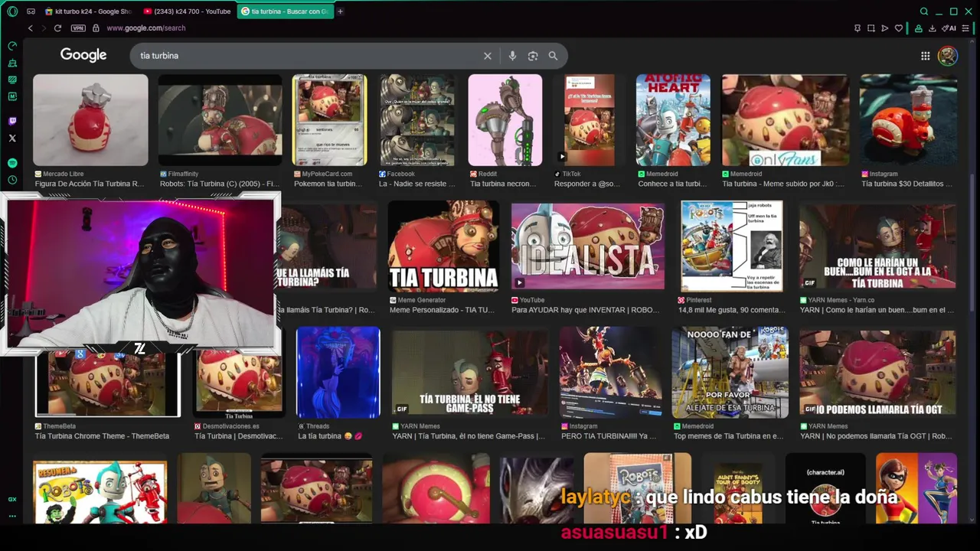This screenshot has width=980, height=551.
Task: Click the tia turbina search box
Action: pyautogui.click(x=306, y=56)
